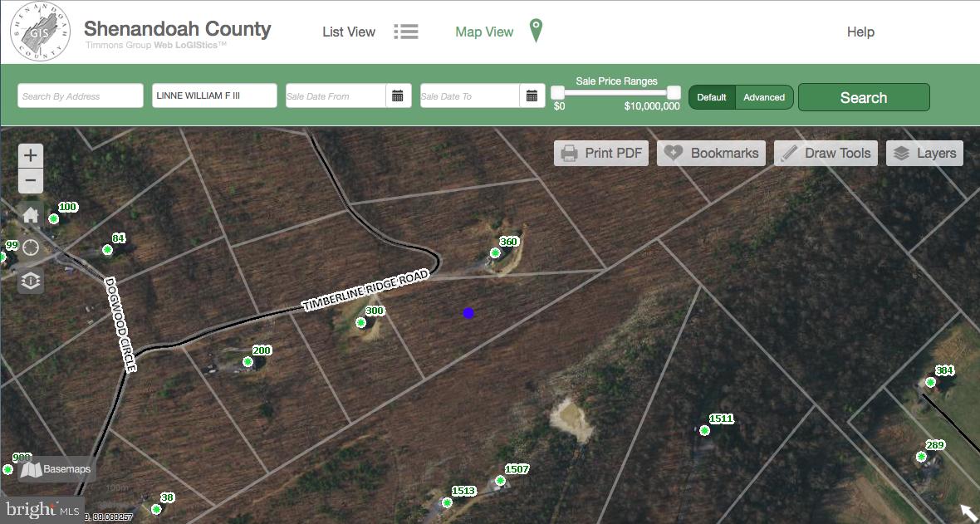Screen dimensions: 980x524
Task: Click the Sale Date From field
Action: pyautogui.click(x=336, y=95)
